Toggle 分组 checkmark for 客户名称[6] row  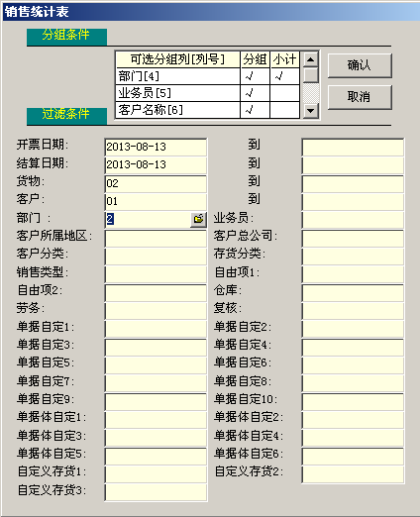[x=255, y=110]
